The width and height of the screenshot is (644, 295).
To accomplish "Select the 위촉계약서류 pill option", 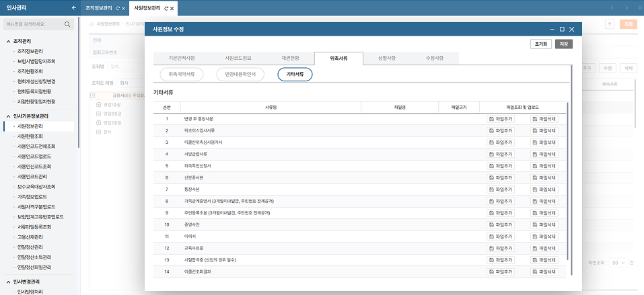I will (182, 75).
